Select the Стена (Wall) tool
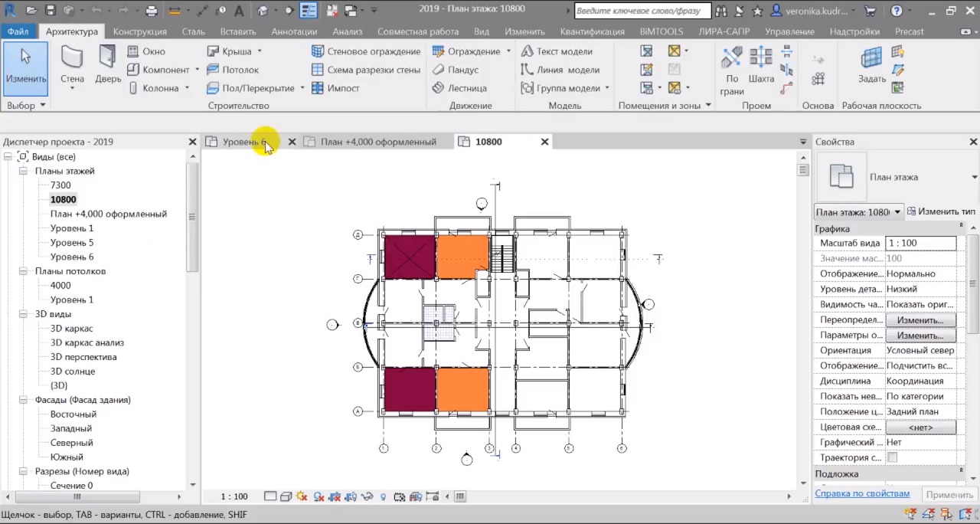980x524 pixels. (x=72, y=64)
